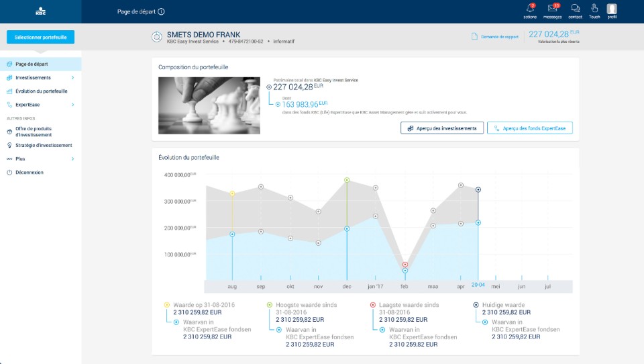Click the blue dot icon beside 163 983,96 EUR
The width and height of the screenshot is (644, 364).
(x=278, y=105)
